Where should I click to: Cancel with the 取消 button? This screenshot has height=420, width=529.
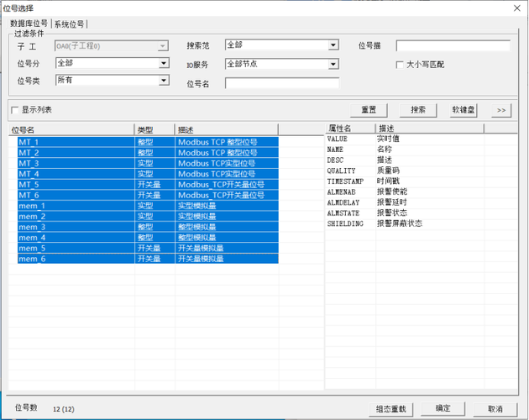[495, 409]
